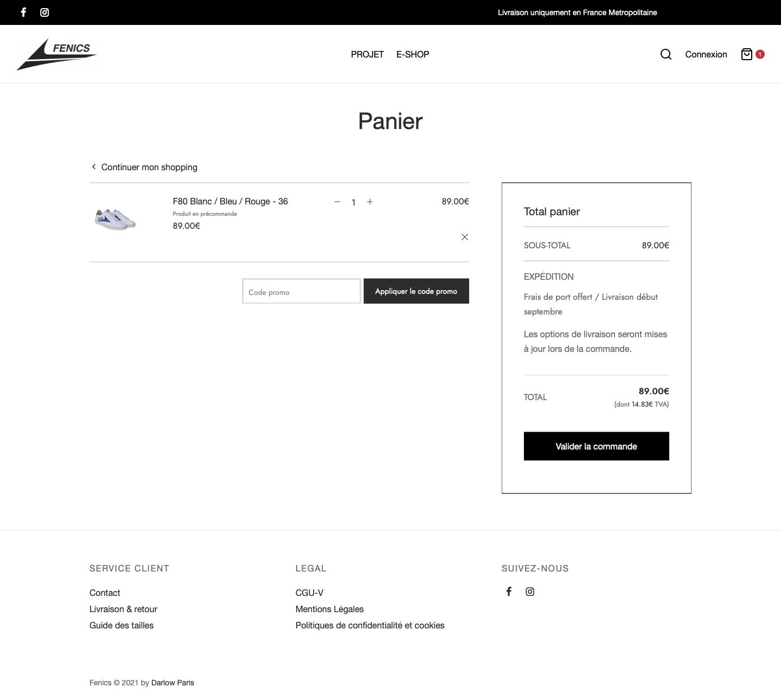The width and height of the screenshot is (781, 700).
Task: Open F80 Blanc / Bleu / Rouge product link
Action: [230, 201]
